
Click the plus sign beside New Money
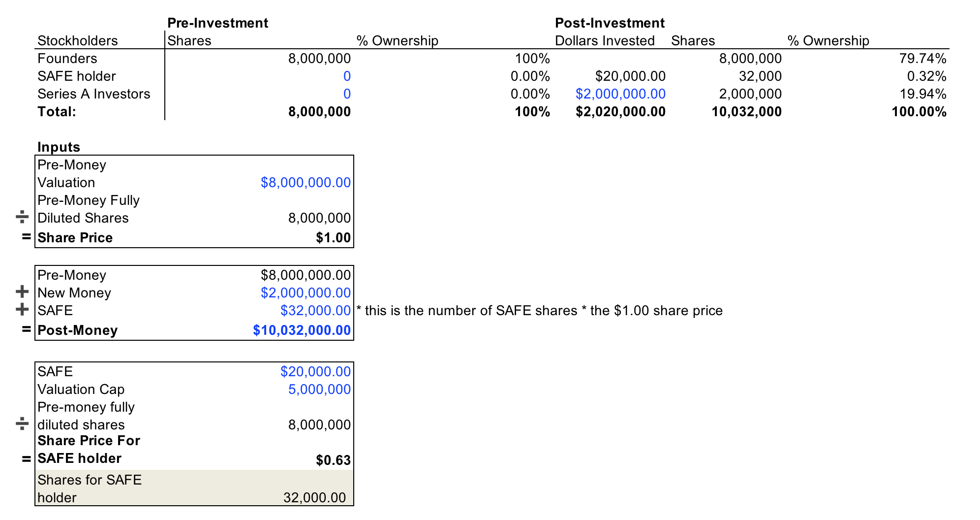pyautogui.click(x=22, y=292)
